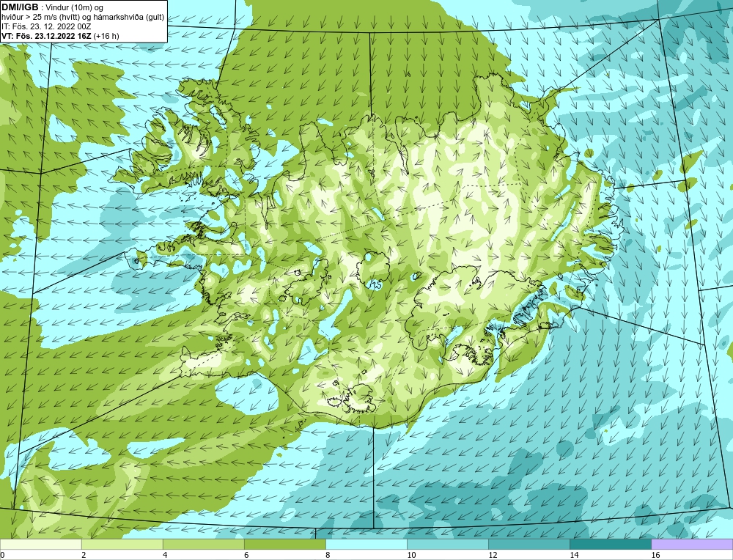The height and width of the screenshot is (560, 733).
Task: Click the light green 2–4 m/s legend swatch
Action: click(122, 544)
